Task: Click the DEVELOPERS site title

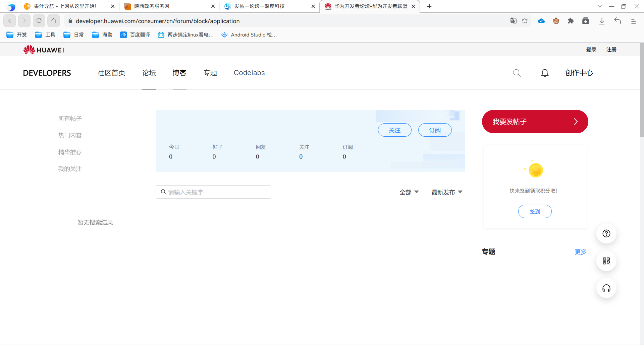Action: 47,73
